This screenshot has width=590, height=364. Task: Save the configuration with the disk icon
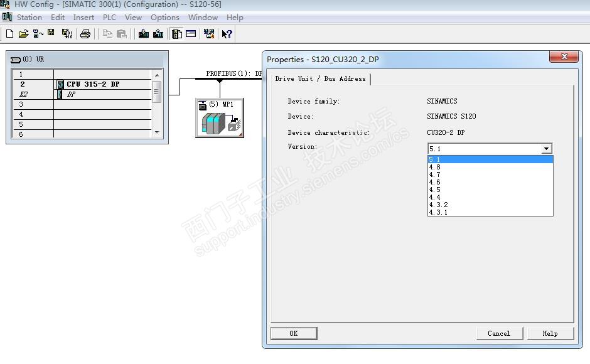[x=51, y=33]
